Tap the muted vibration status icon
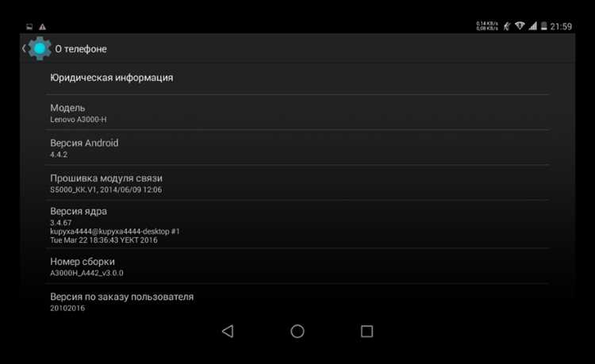The width and height of the screenshot is (595, 364). 507,26
